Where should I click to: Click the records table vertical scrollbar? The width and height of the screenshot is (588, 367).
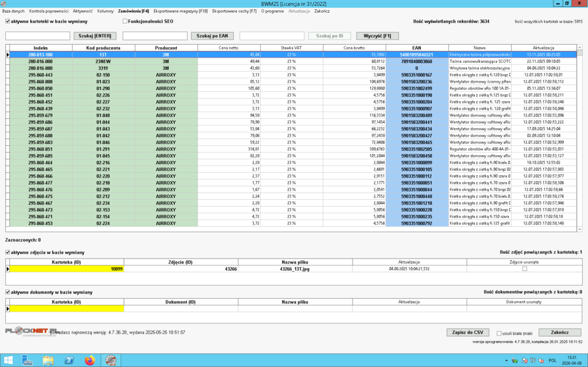tap(579, 138)
